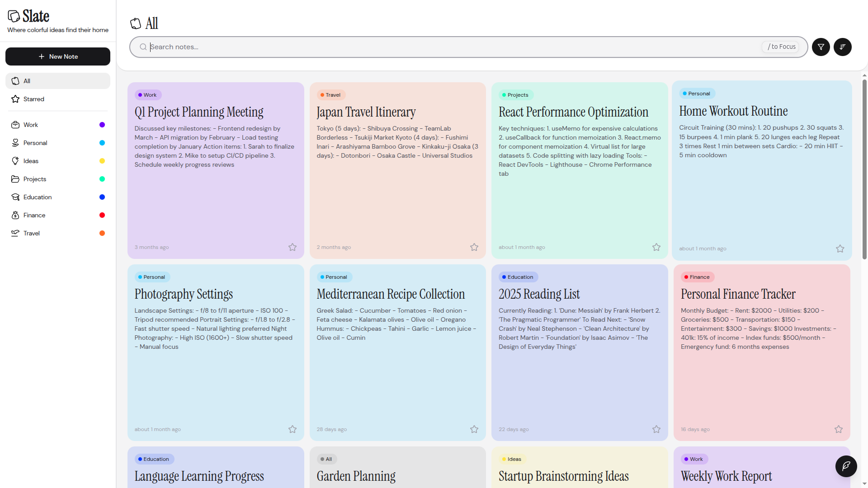This screenshot has height=488, width=868.
Task: Click the All header icon beside title
Action: (136, 23)
